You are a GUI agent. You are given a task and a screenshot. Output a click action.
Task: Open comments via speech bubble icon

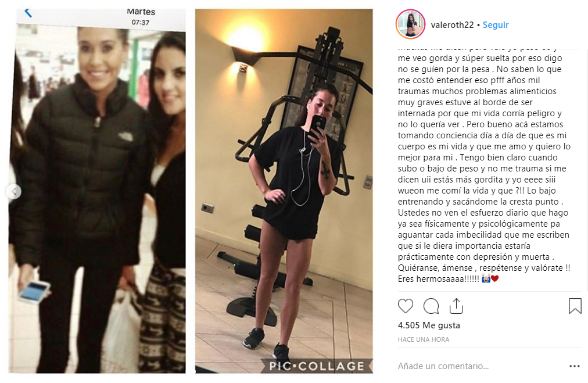click(x=431, y=306)
